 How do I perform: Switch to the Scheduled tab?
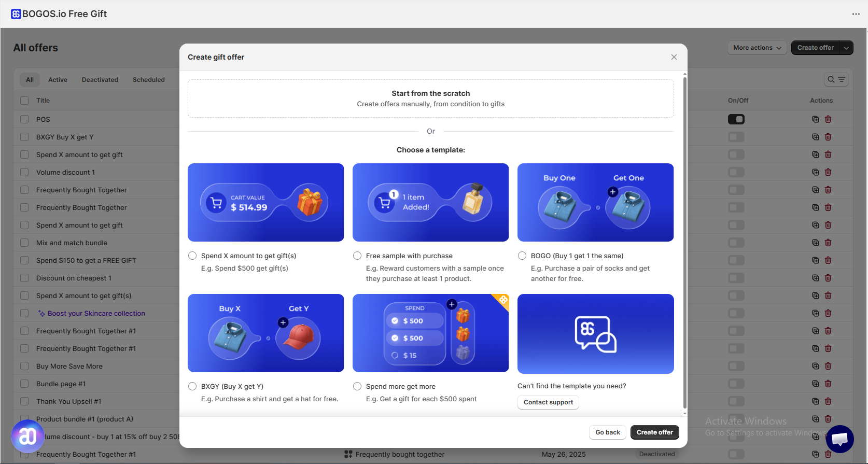tap(148, 80)
